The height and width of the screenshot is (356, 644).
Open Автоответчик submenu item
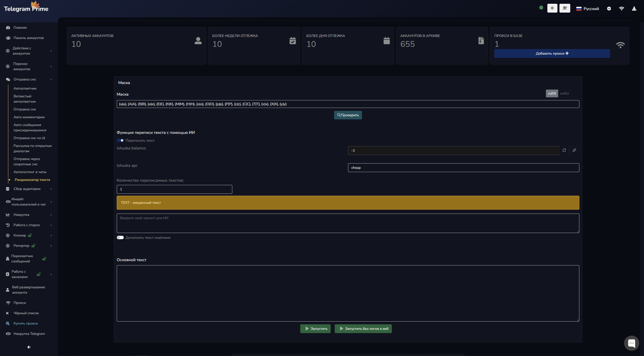(25, 88)
